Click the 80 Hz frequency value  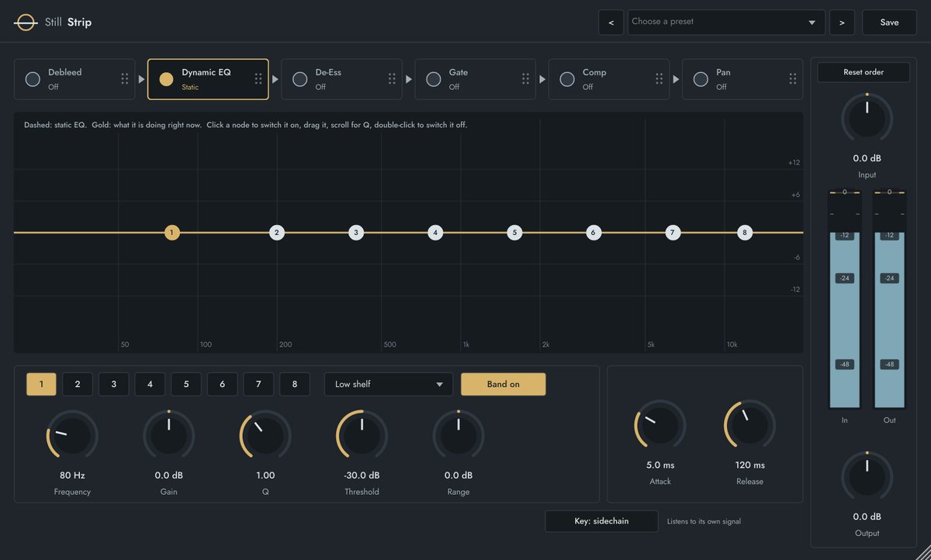click(72, 475)
